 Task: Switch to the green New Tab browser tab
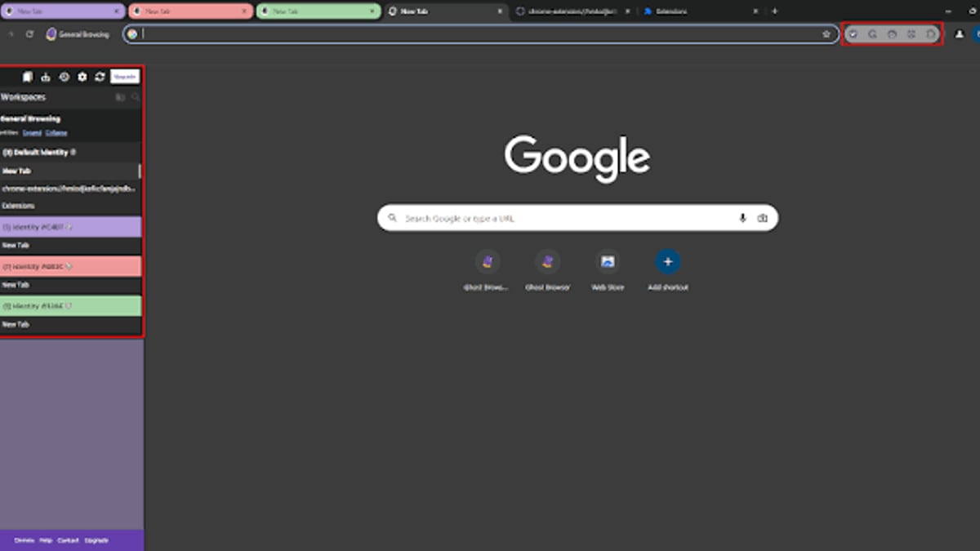pos(318,11)
